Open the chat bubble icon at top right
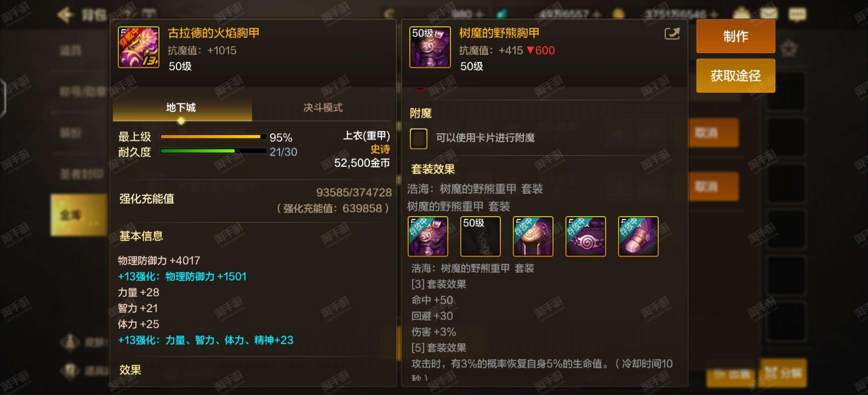The height and width of the screenshot is (395, 868). click(x=797, y=15)
